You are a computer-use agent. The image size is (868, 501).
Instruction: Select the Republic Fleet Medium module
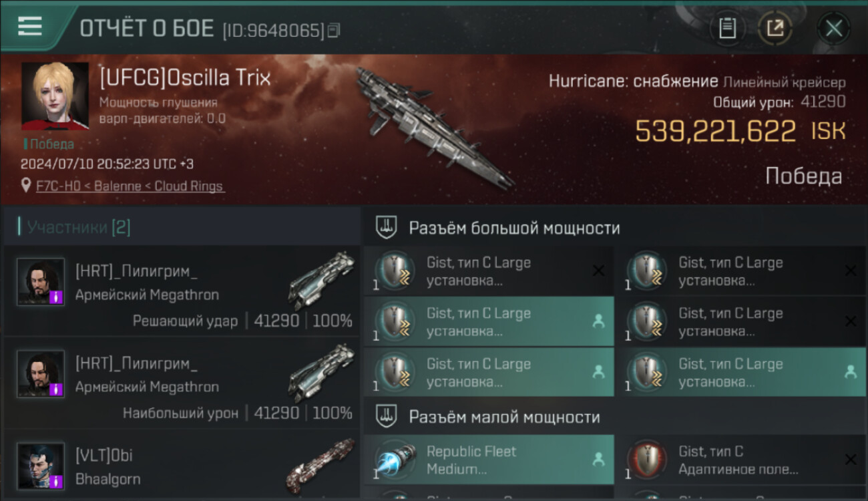pos(489,460)
